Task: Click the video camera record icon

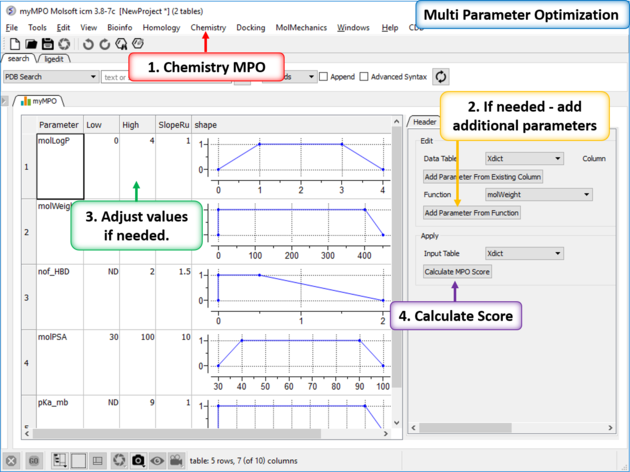Action: point(176,460)
